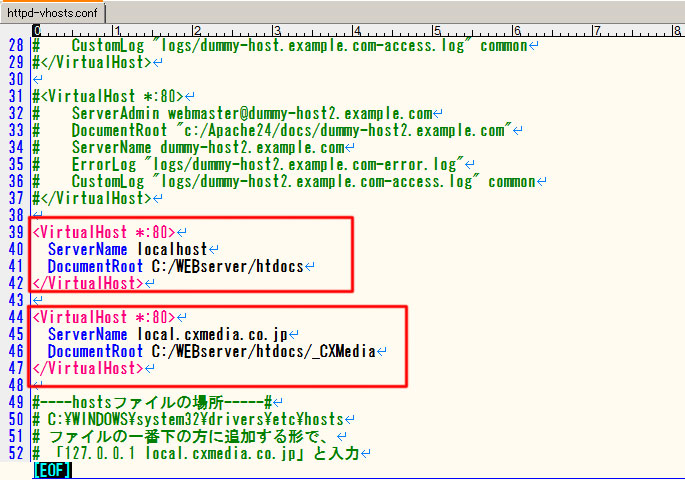Click 'ServerName dummy-host2.example.com' comment

coord(208,147)
